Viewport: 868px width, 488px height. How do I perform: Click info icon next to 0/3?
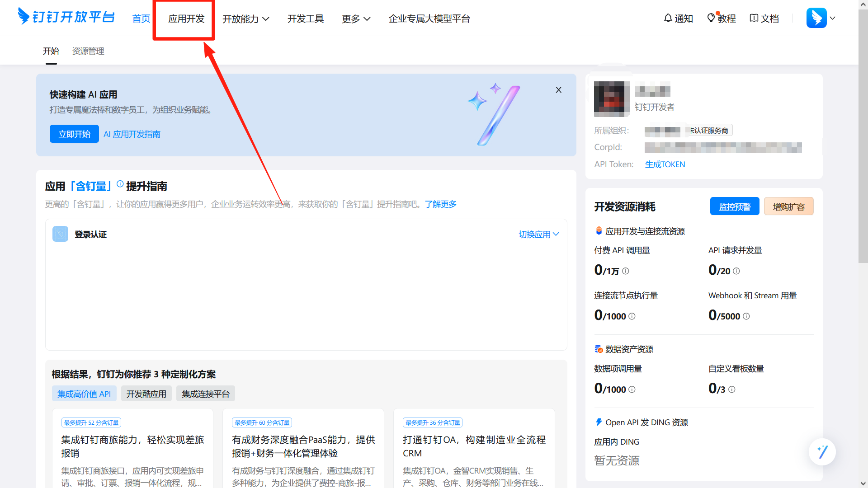point(732,389)
